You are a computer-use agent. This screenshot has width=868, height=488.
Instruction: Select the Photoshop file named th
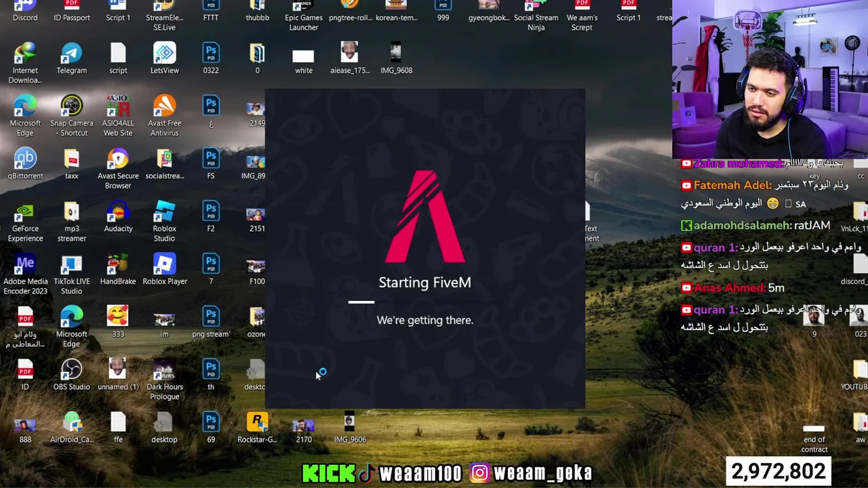[x=211, y=375]
